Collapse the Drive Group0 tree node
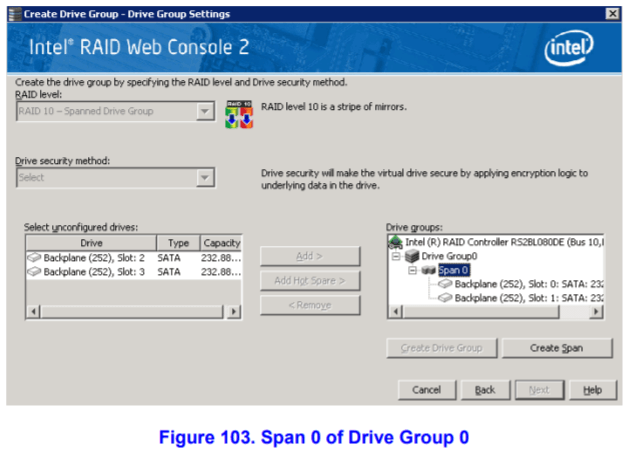 pos(395,256)
